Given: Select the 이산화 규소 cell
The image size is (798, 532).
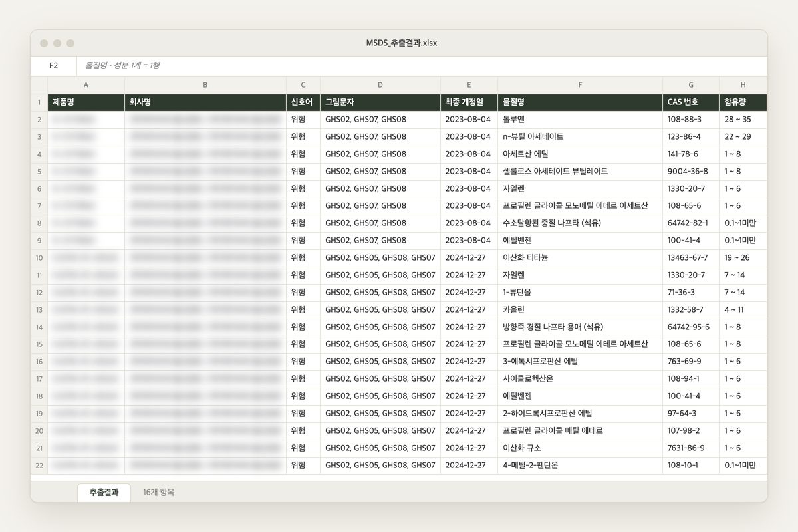Looking at the screenshot, I should coord(580,448).
